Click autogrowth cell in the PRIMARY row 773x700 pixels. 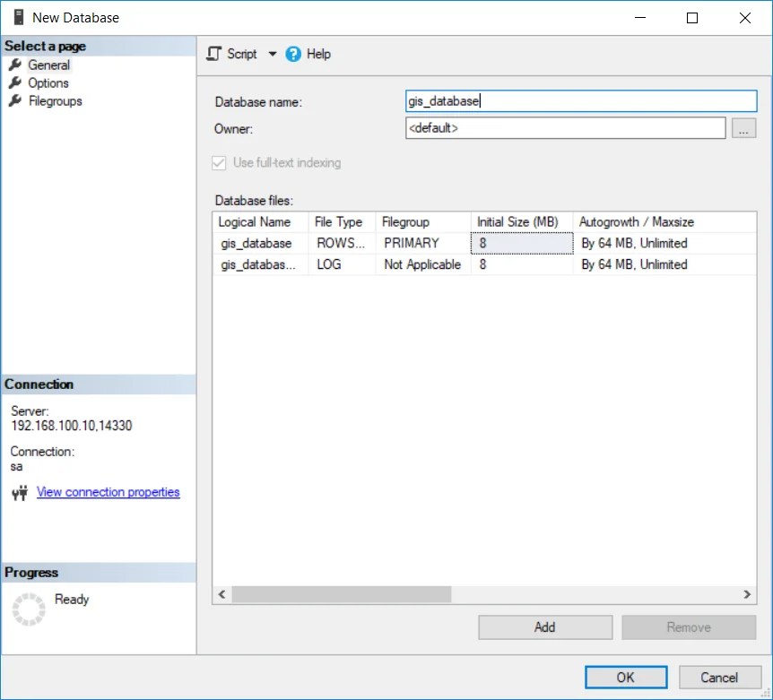click(664, 244)
